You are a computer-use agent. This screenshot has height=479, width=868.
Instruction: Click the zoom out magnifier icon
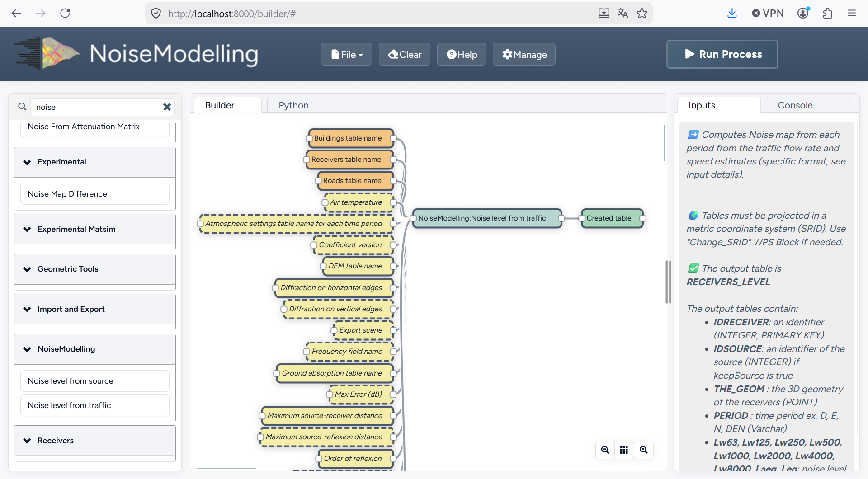point(605,450)
